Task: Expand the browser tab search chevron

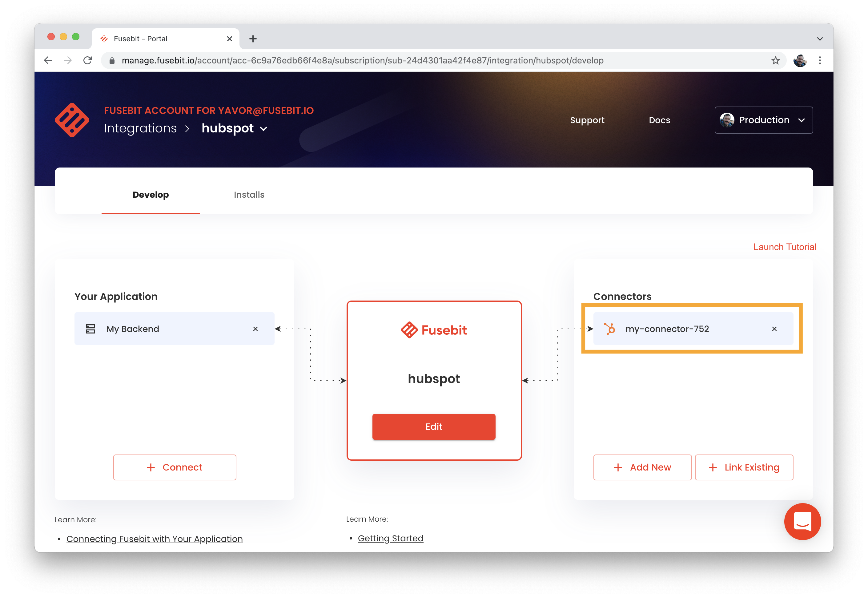Action: (x=819, y=38)
